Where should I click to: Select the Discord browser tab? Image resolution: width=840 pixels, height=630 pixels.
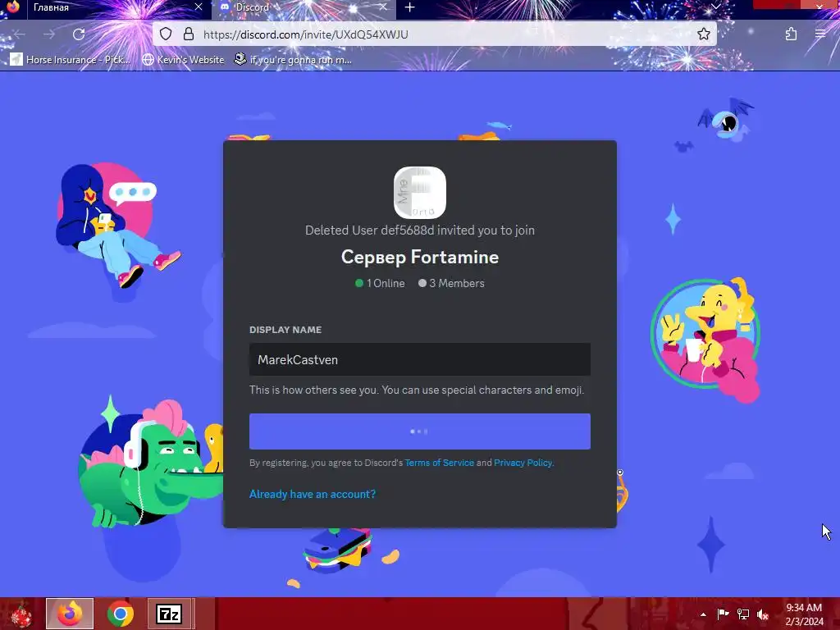pos(303,7)
